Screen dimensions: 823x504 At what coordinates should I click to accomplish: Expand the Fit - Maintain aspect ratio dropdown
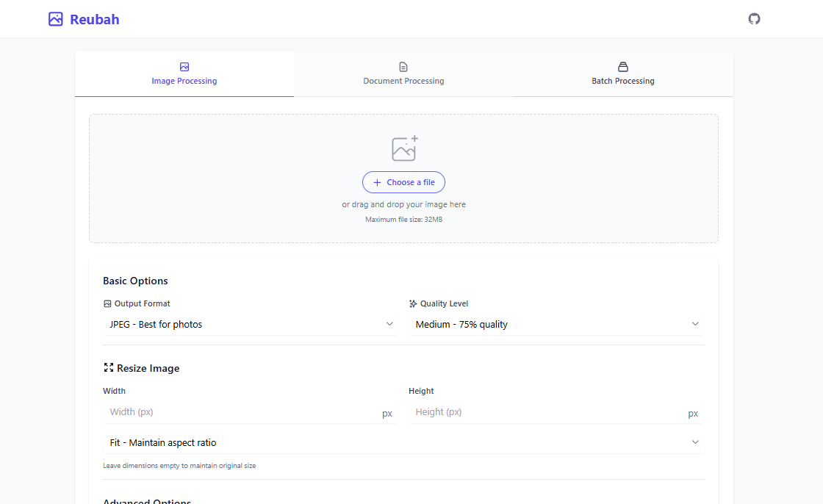pyautogui.click(x=403, y=442)
